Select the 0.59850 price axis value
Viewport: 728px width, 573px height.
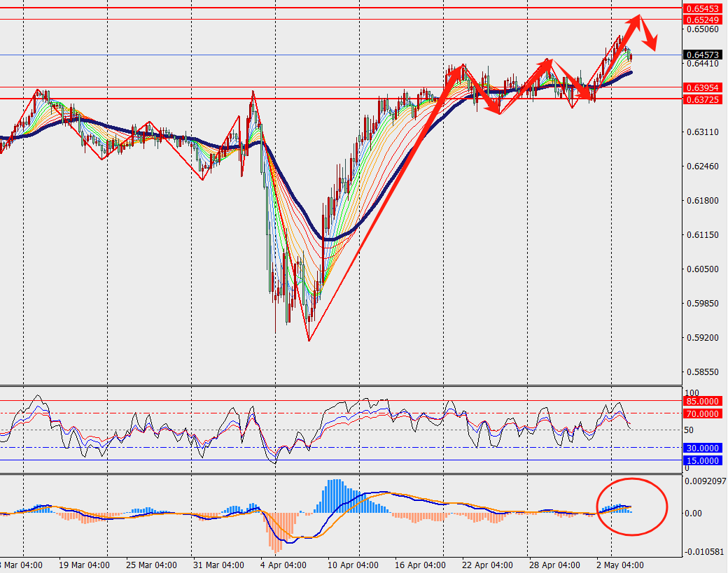point(703,304)
